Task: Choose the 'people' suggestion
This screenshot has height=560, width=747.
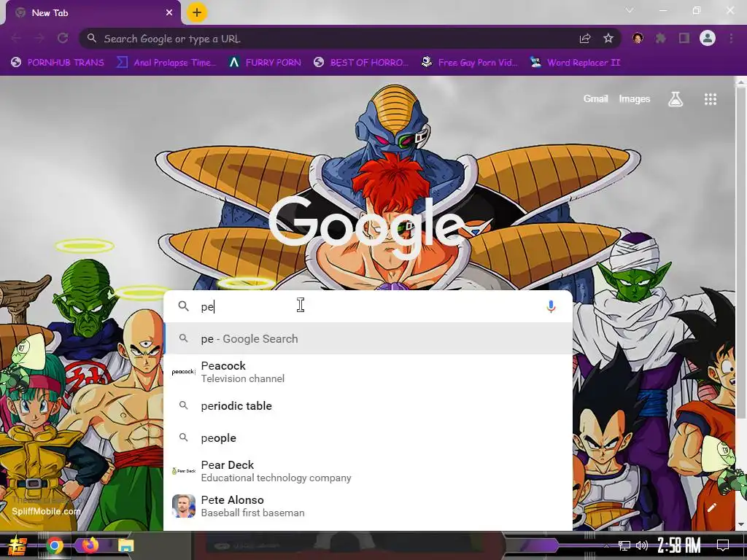Action: click(x=368, y=437)
